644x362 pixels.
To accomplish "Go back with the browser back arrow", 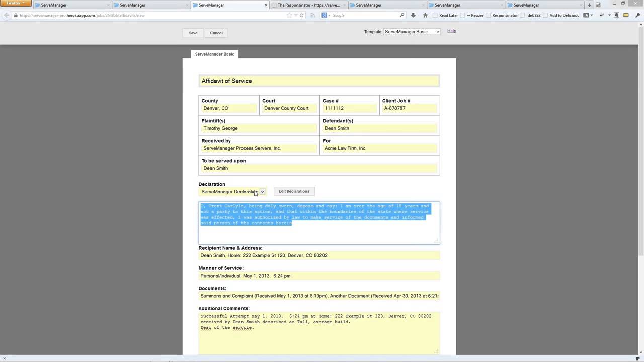I will click(x=6, y=15).
